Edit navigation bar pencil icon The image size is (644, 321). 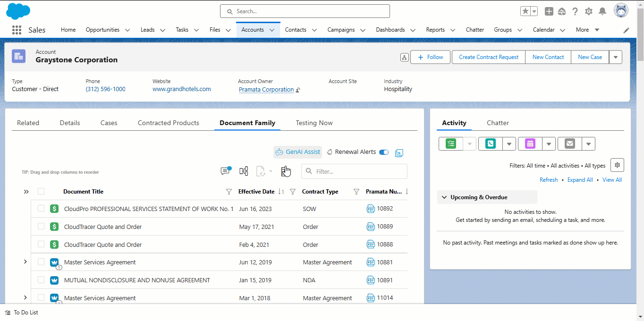(x=627, y=30)
